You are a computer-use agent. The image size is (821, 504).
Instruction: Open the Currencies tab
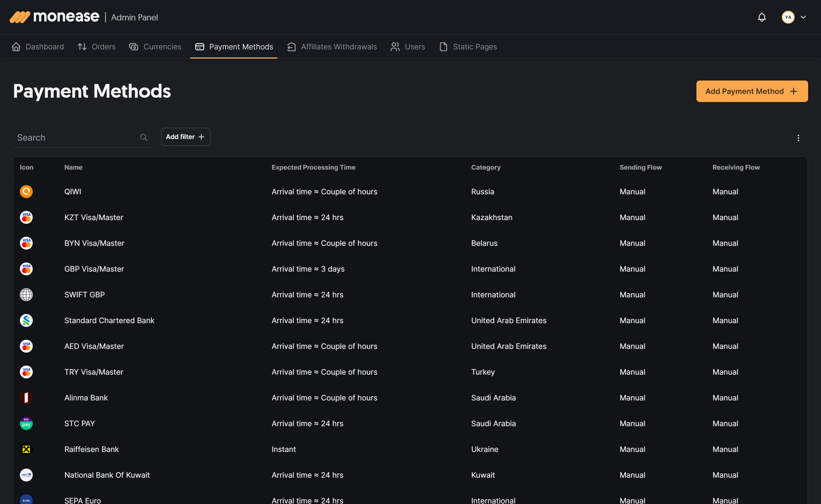(x=155, y=47)
